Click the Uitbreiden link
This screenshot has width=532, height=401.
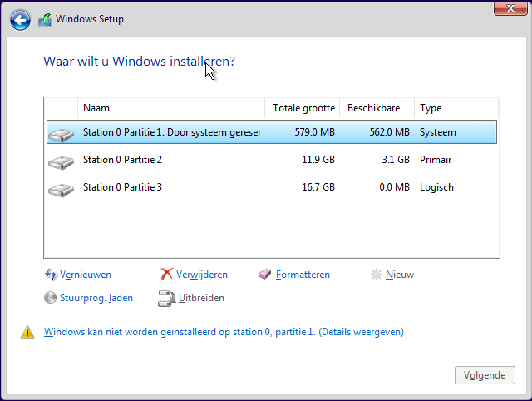[x=201, y=298]
